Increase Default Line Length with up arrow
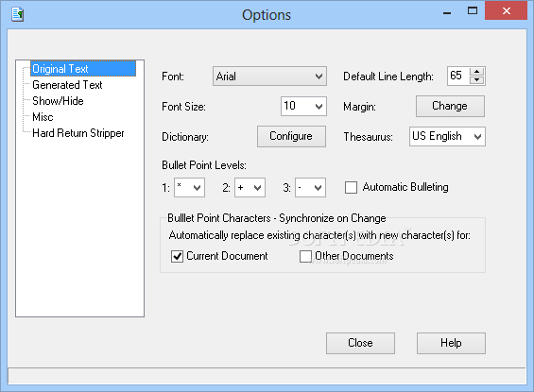Screen dimensions: 534x392 (476, 72)
